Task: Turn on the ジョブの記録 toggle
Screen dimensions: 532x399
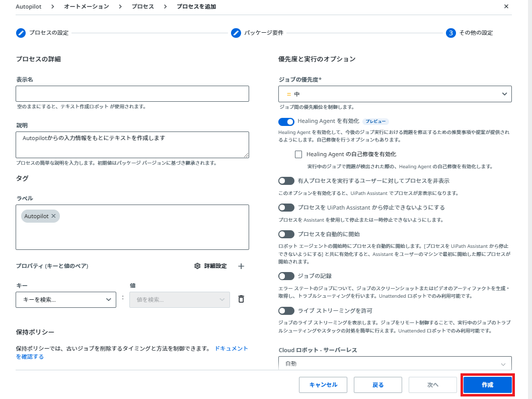Action: point(286,276)
